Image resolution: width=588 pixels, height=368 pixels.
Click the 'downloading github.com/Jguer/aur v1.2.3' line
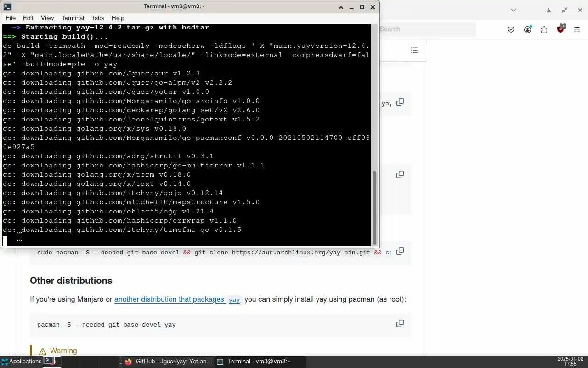pyautogui.click(x=102, y=74)
